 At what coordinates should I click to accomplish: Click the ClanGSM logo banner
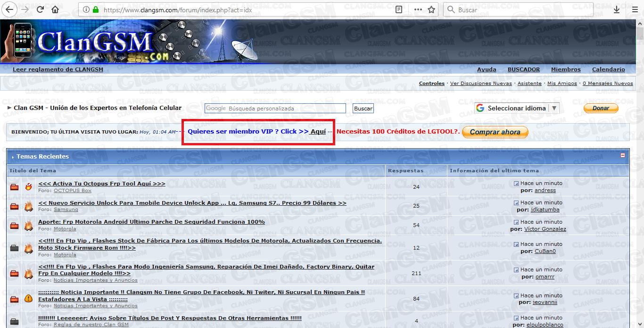tap(130, 42)
